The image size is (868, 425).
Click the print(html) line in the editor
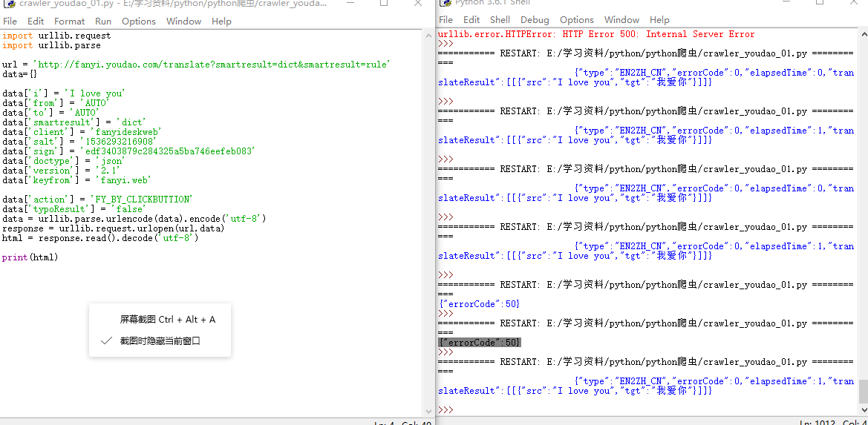(30, 257)
